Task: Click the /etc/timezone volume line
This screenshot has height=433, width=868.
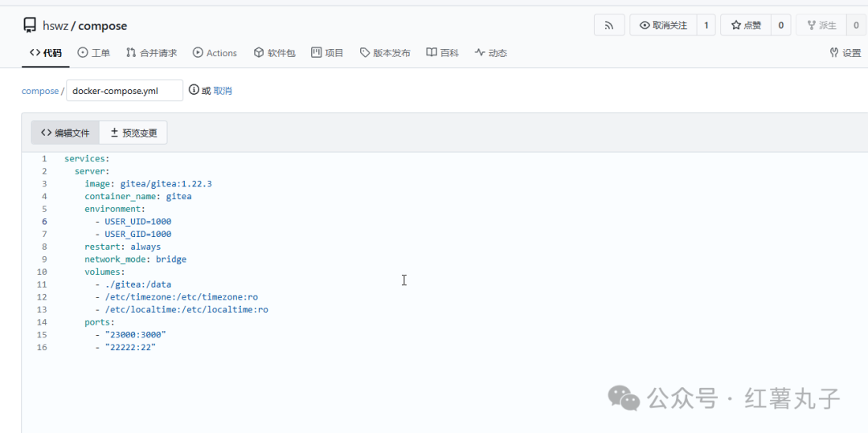Action: click(177, 297)
